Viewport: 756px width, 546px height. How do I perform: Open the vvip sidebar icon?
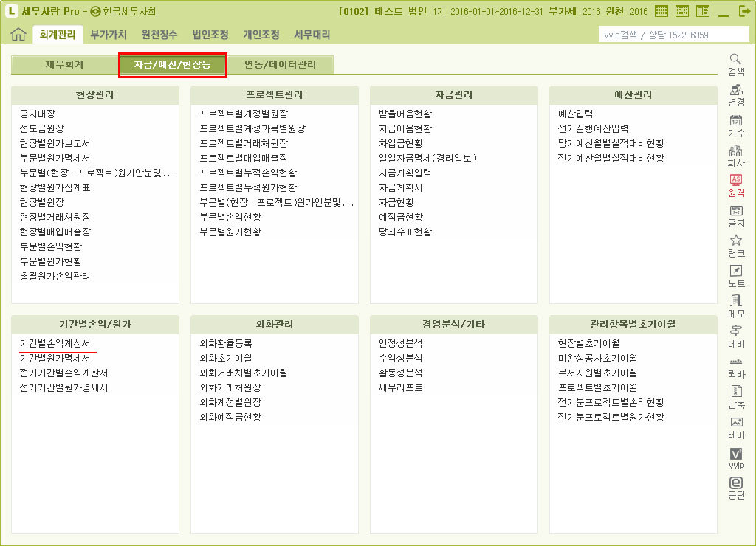736,458
